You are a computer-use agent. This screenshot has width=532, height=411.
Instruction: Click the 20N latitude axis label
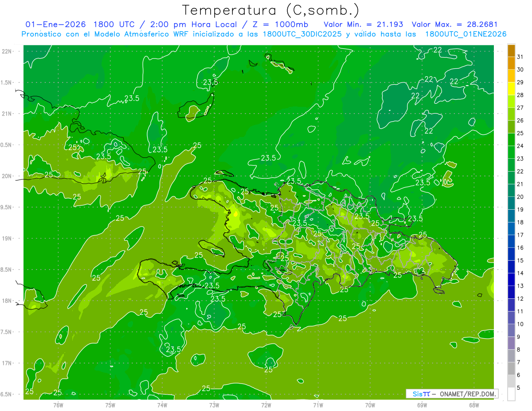[7, 176]
